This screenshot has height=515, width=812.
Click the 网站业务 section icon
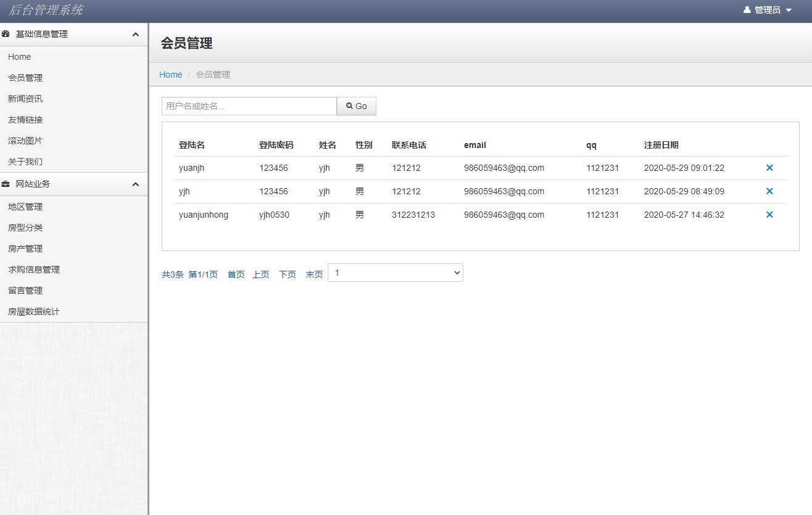[6, 184]
